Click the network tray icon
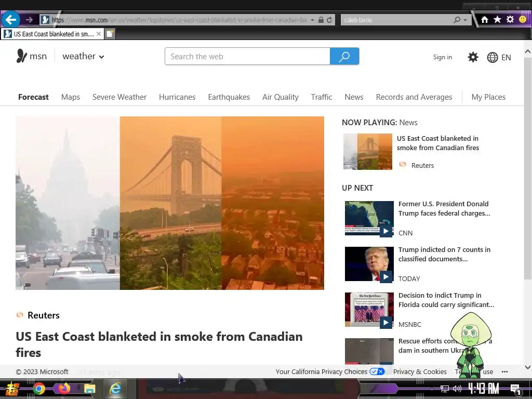532x399 pixels. (x=444, y=389)
